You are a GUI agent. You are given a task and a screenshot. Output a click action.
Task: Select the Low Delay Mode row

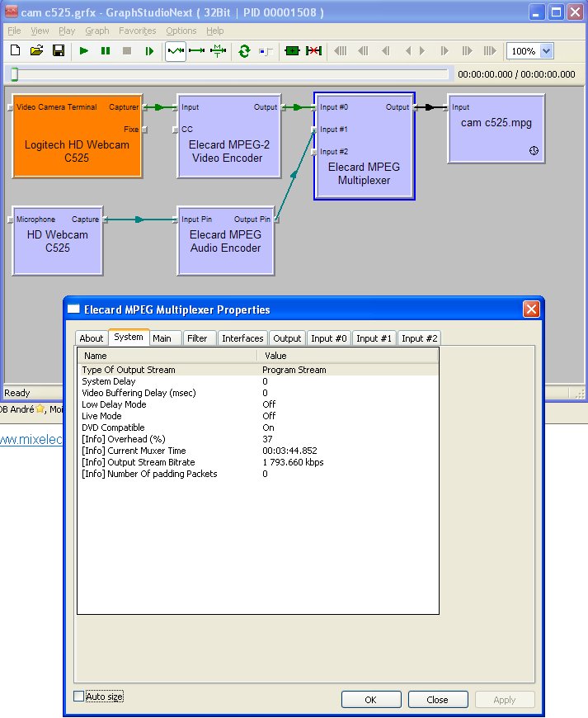(x=258, y=404)
